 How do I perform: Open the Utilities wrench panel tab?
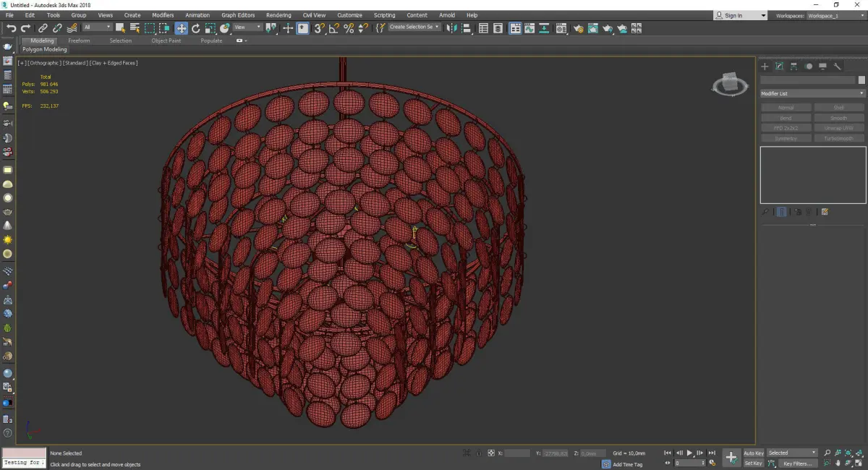click(838, 67)
